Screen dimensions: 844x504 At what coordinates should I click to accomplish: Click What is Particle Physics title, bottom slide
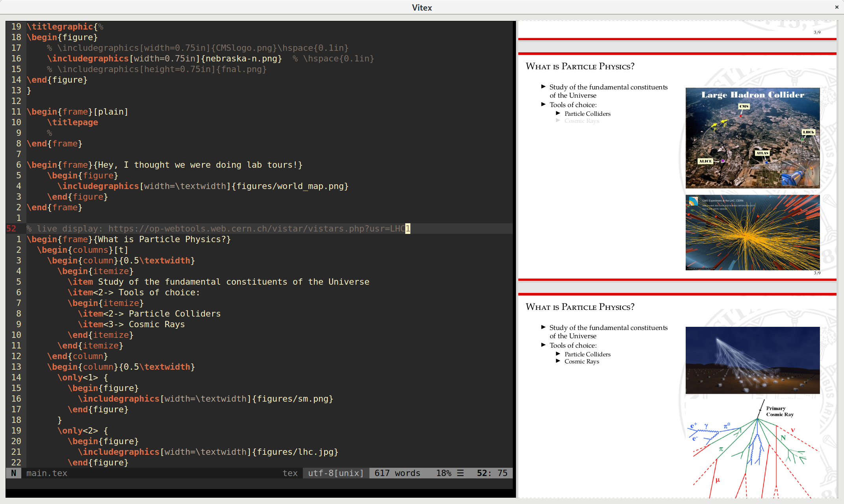580,307
